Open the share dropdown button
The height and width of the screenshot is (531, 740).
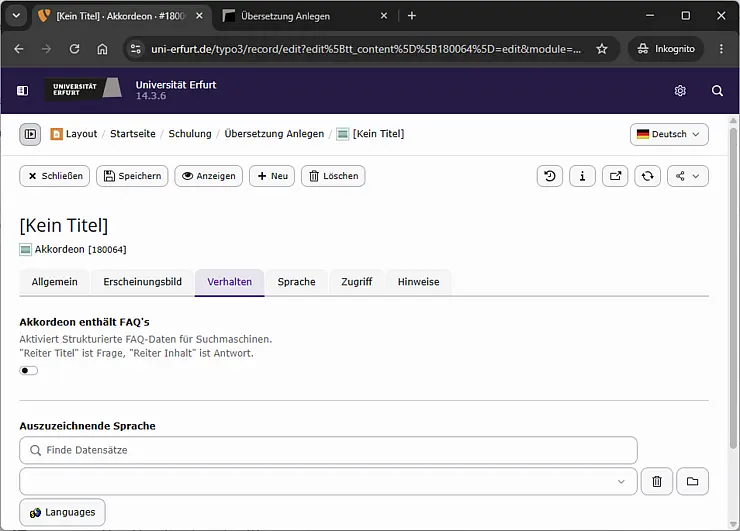[688, 176]
